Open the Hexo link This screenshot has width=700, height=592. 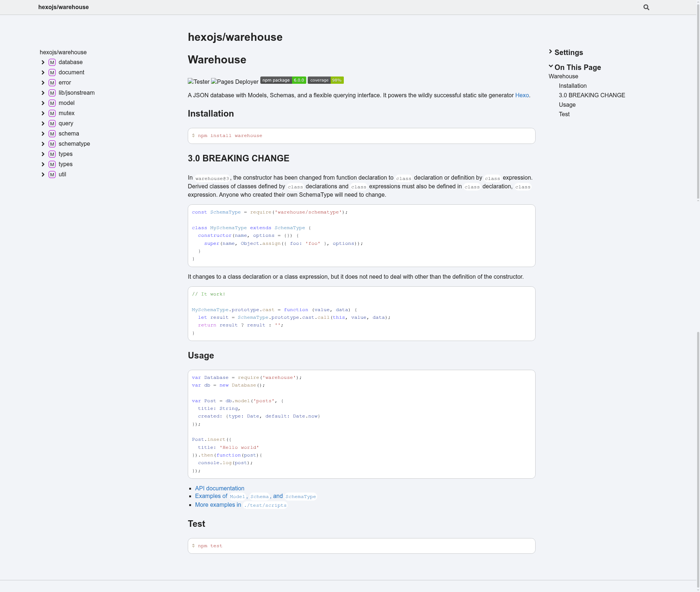(x=522, y=95)
